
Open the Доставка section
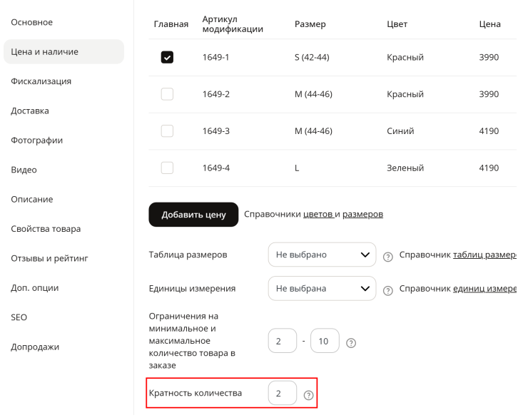[x=30, y=111]
